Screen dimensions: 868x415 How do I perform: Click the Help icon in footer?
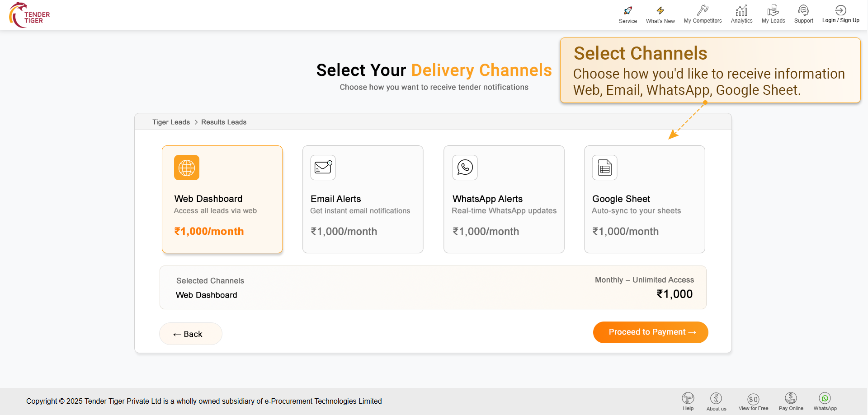pos(688,398)
